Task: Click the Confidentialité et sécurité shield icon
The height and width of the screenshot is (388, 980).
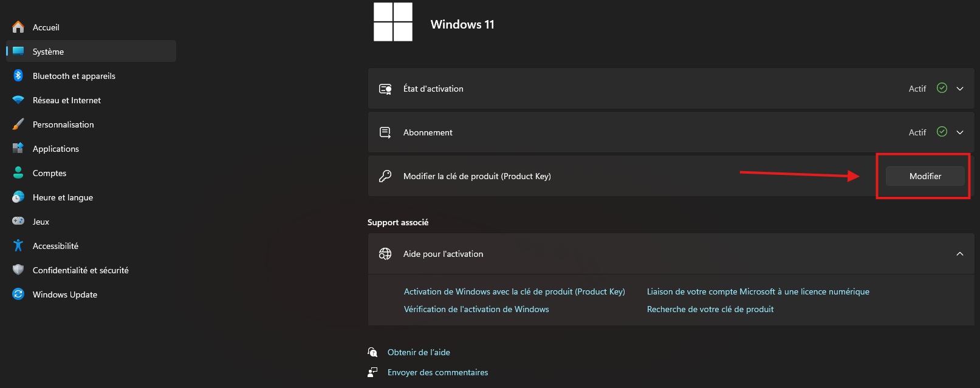Action: coord(18,270)
